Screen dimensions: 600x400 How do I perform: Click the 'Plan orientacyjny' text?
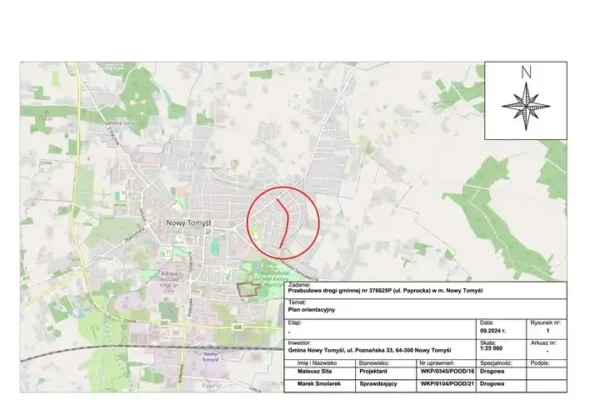[x=311, y=309]
